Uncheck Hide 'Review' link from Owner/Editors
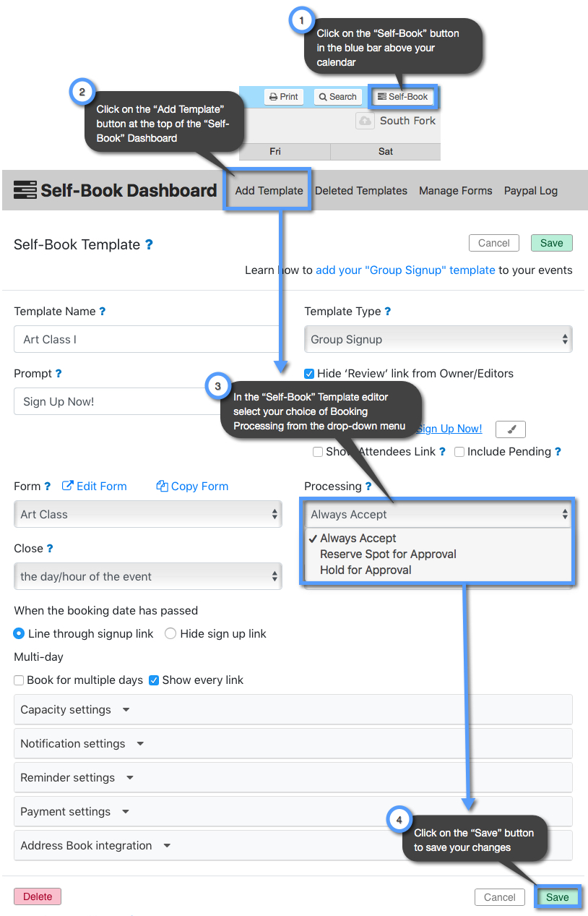Viewport: 588px width, 916px height. tap(309, 374)
